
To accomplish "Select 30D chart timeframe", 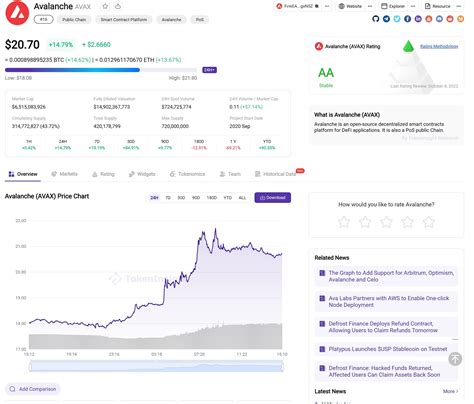I will [181, 198].
